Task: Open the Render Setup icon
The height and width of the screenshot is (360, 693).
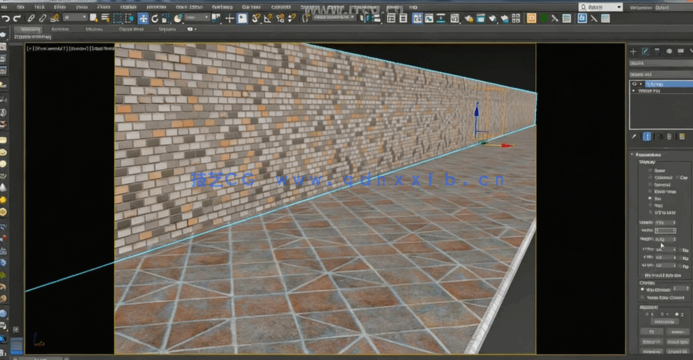Action: pos(468,18)
